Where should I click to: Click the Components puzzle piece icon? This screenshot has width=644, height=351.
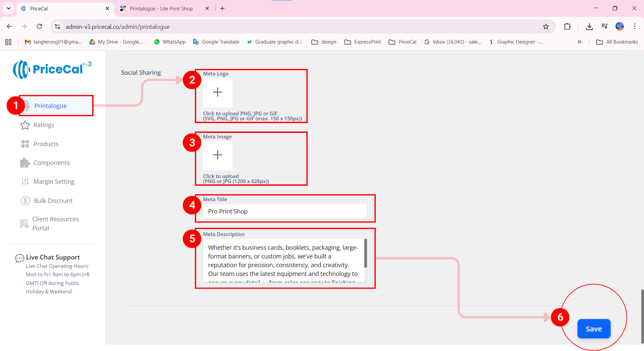[25, 163]
